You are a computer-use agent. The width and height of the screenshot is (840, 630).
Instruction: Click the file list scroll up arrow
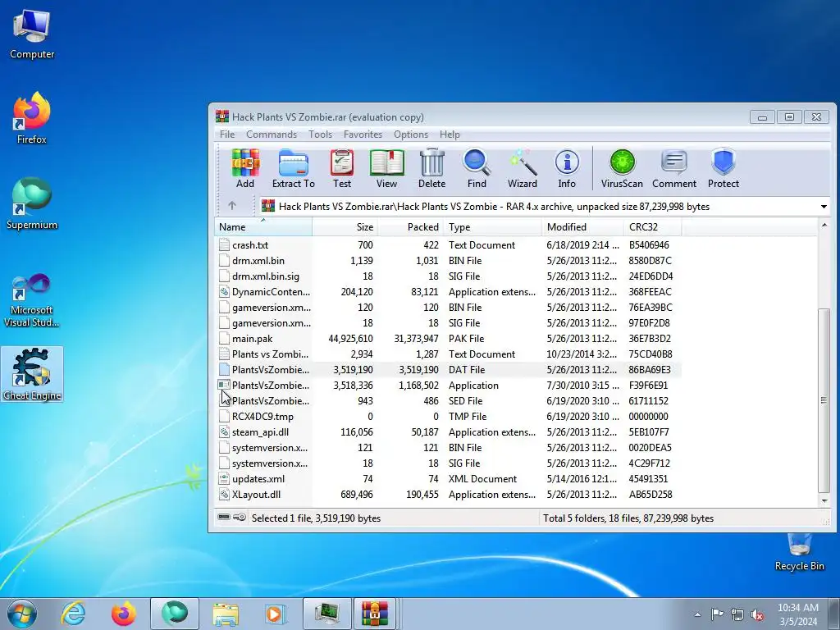[824, 226]
